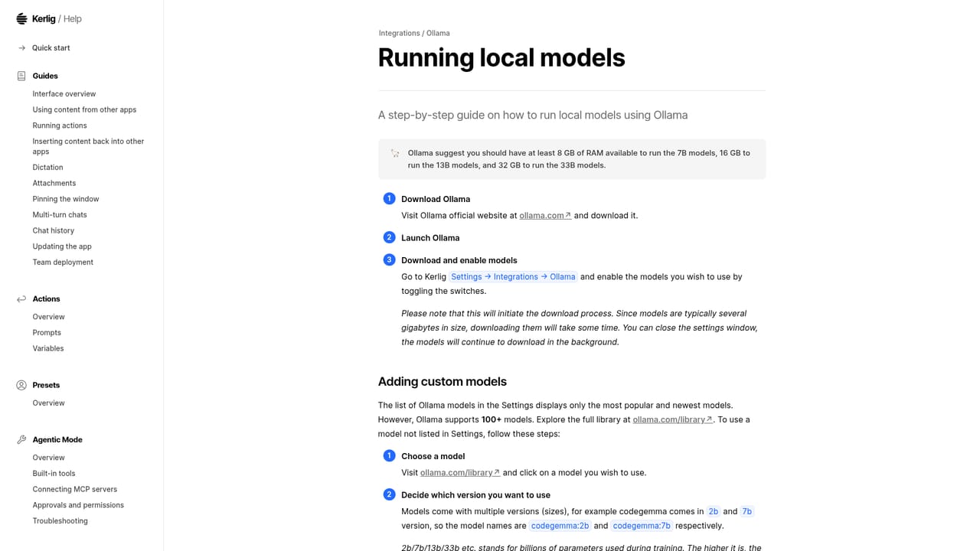Image resolution: width=980 pixels, height=551 pixels.
Task: Open Connecting MCP servers page
Action: (x=75, y=489)
